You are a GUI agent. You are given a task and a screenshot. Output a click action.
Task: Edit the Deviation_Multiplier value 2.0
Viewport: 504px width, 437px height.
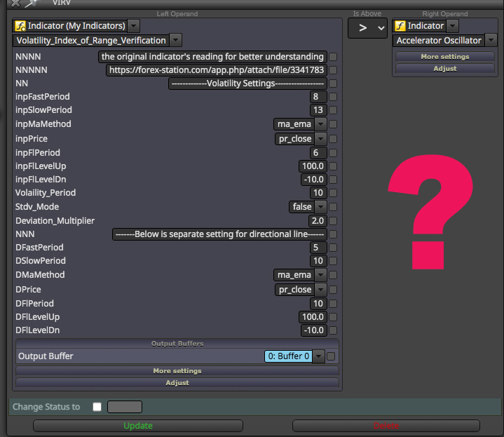point(318,221)
